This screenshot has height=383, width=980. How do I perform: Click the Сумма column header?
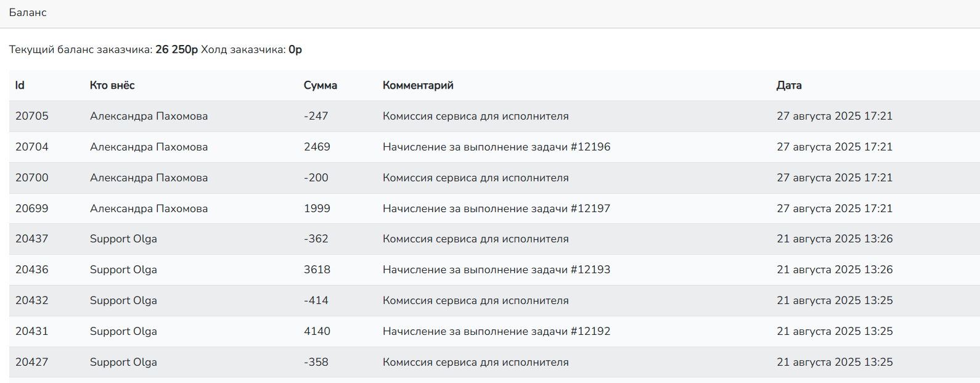[x=320, y=85]
